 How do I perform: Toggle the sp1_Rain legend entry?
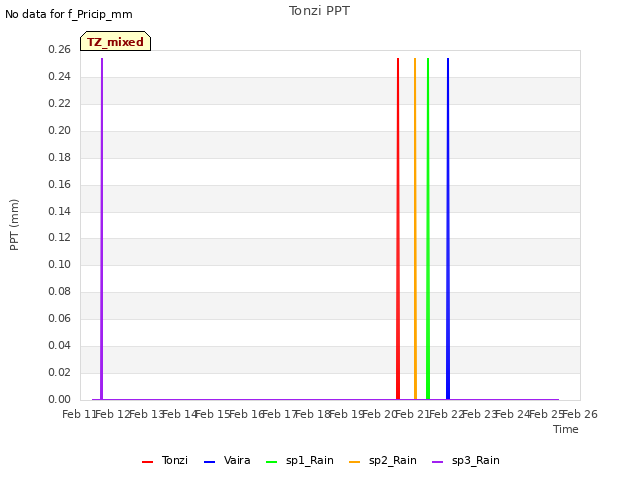(x=300, y=460)
